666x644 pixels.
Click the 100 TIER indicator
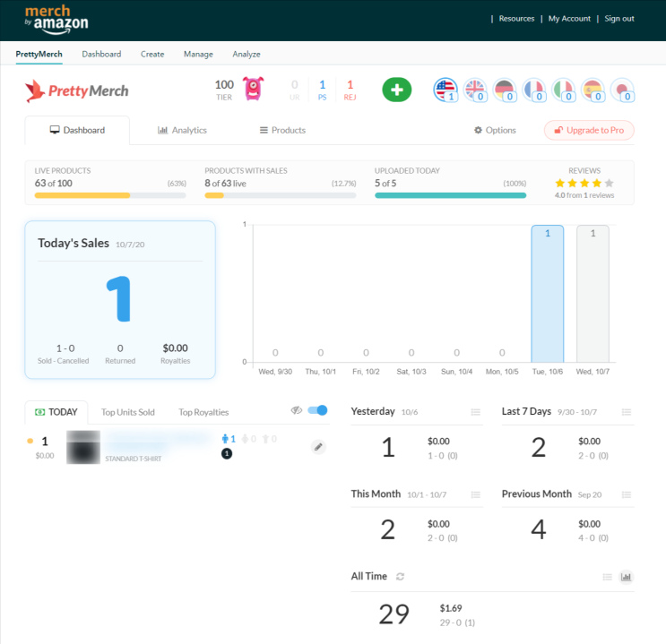224,90
